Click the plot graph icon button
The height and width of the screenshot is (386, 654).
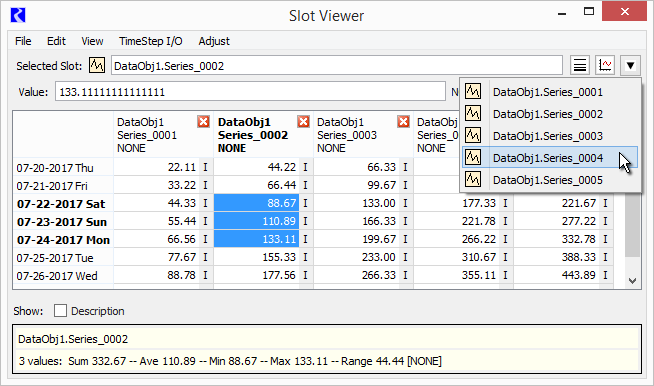click(x=605, y=66)
